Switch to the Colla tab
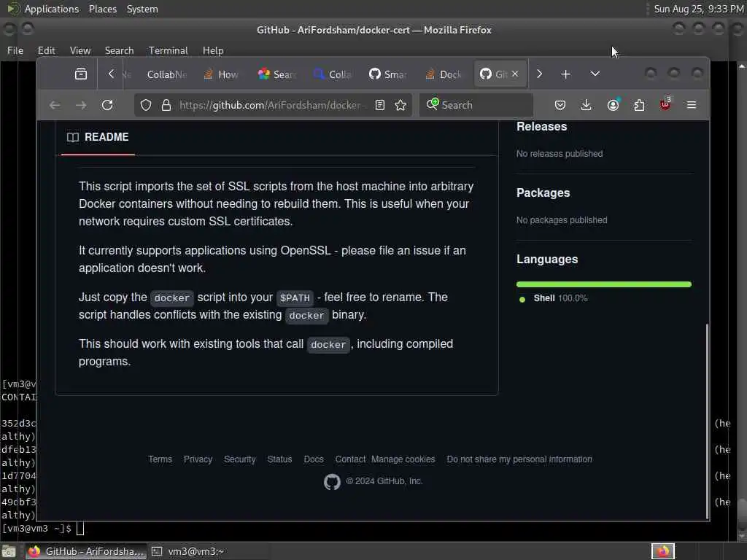The width and height of the screenshot is (747, 560). pyautogui.click(x=333, y=74)
